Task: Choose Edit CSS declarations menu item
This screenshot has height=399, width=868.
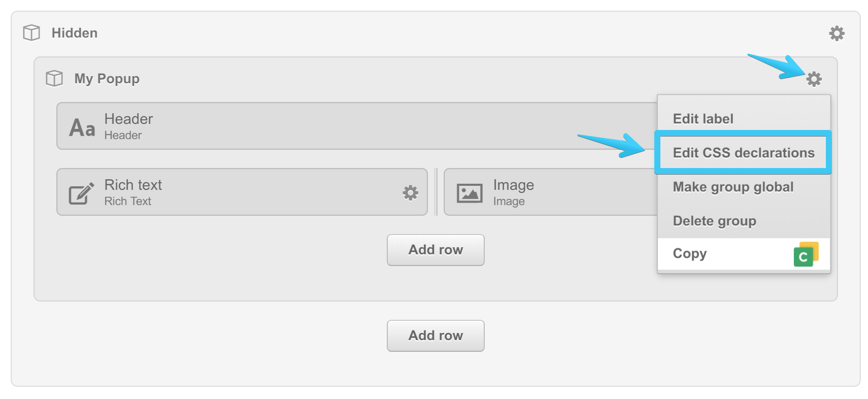Action: (x=743, y=153)
